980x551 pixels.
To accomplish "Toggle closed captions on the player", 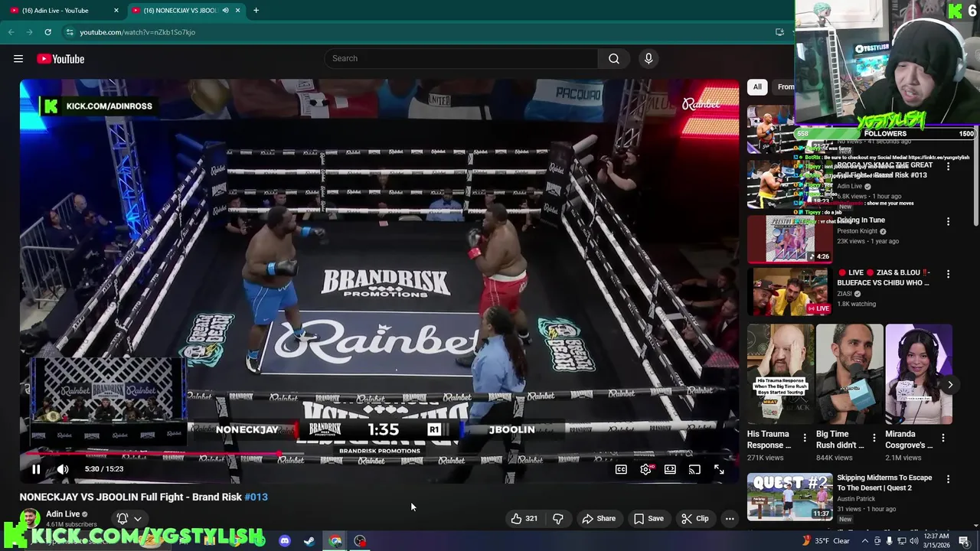I will coord(621,469).
